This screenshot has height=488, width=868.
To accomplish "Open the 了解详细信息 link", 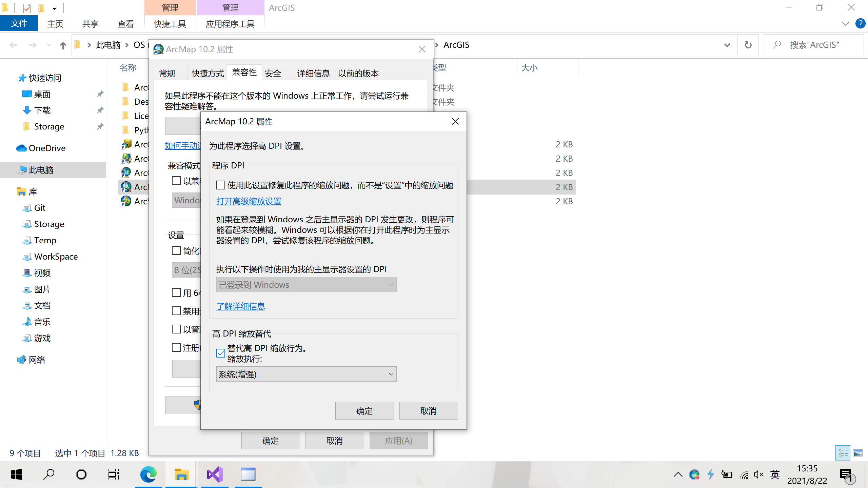I will tap(241, 306).
